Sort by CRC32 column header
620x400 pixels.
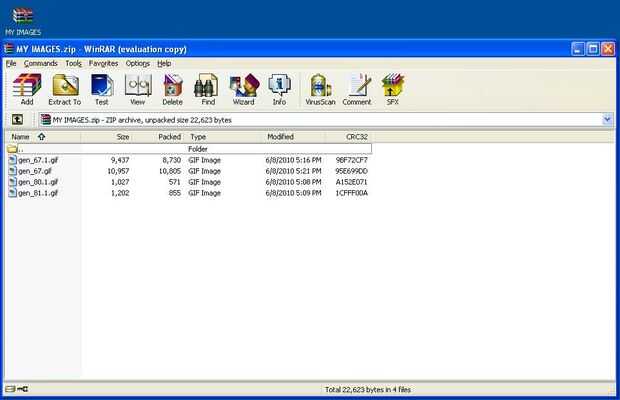point(348,137)
